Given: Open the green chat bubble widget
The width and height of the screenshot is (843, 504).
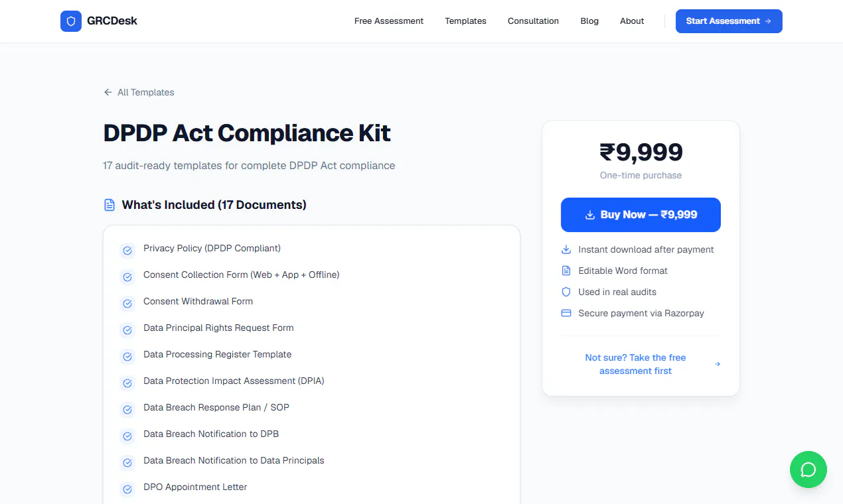Looking at the screenshot, I should (x=808, y=470).
